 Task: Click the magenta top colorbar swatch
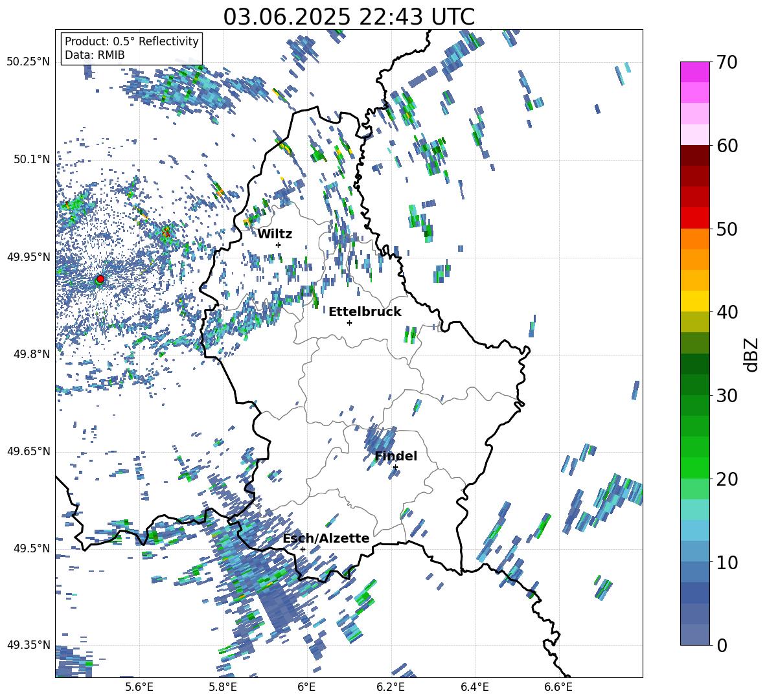694,73
